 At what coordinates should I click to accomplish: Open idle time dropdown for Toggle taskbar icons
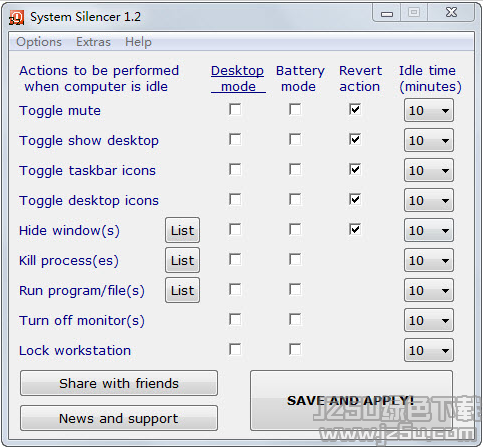click(x=429, y=170)
